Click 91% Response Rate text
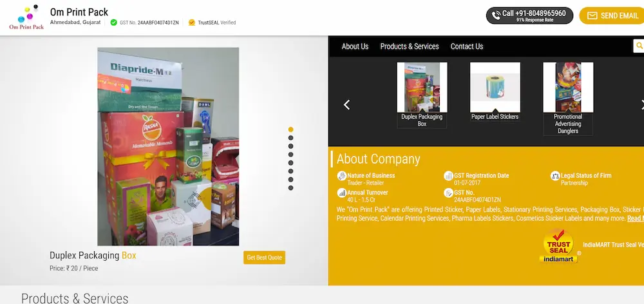 535,20
